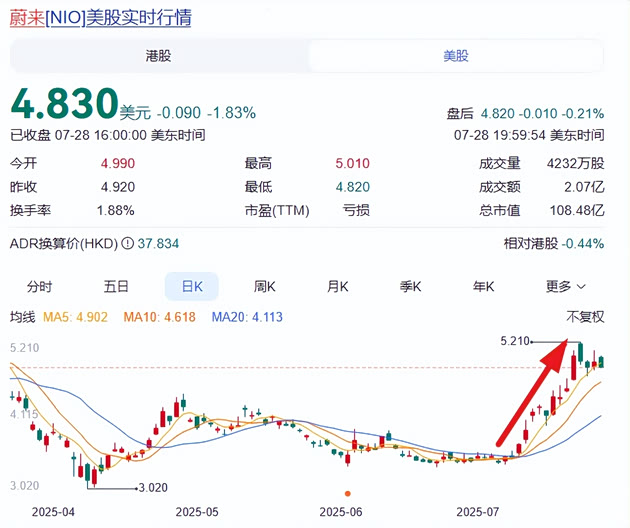630x528 pixels.
Task: Show the 分时 intraday chart
Action: (x=40, y=287)
